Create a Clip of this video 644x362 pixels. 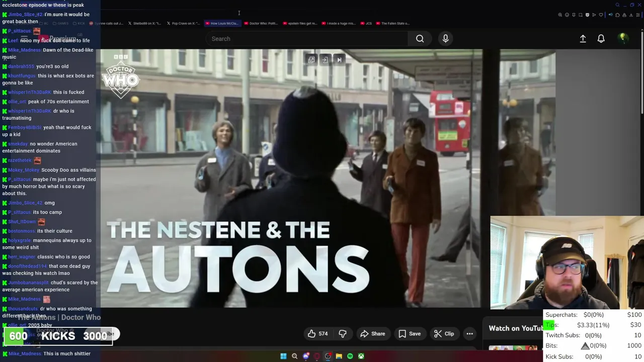coord(444,334)
